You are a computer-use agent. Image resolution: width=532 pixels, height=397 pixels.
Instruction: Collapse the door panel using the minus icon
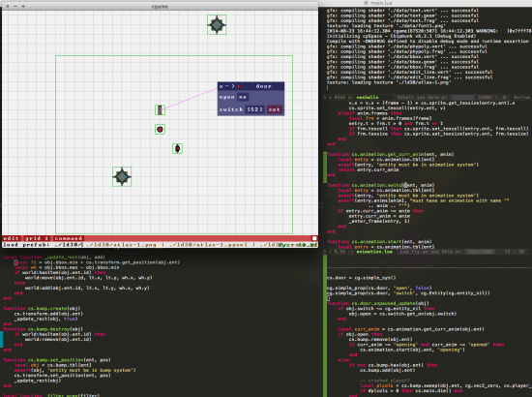[227, 86]
